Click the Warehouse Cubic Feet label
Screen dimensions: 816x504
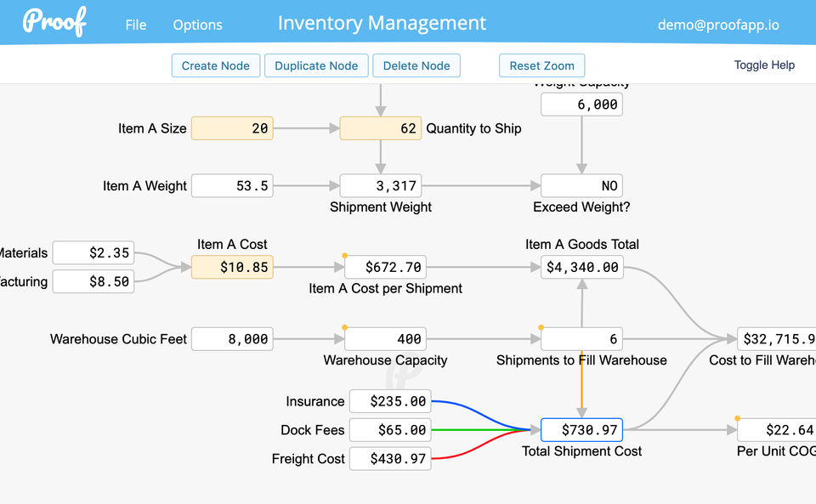[118, 339]
